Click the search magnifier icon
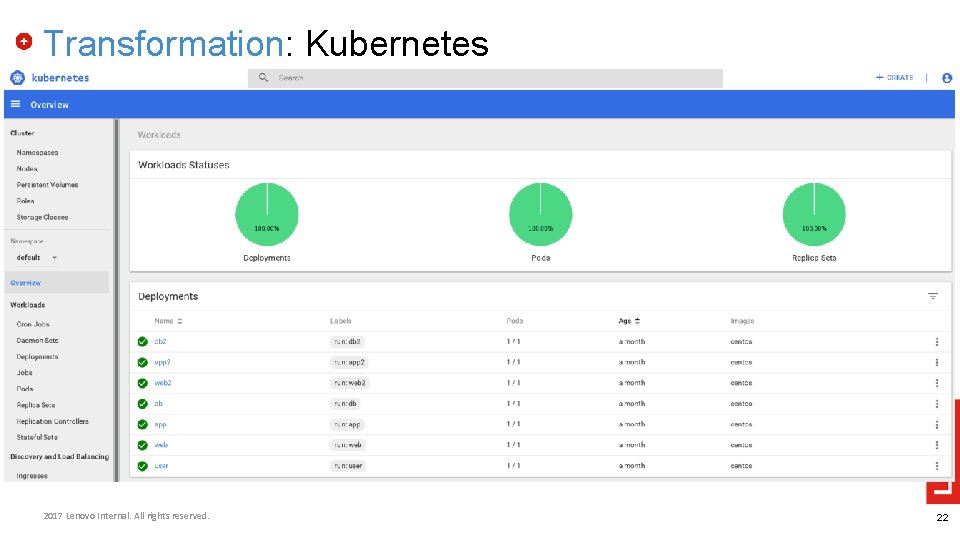Viewport: 960px width, 540px height. (x=263, y=78)
